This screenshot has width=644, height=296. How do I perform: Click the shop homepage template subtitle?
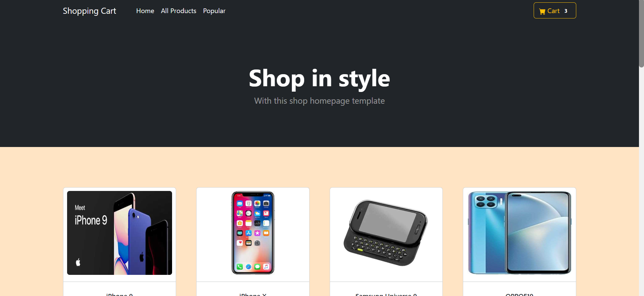pyautogui.click(x=319, y=101)
